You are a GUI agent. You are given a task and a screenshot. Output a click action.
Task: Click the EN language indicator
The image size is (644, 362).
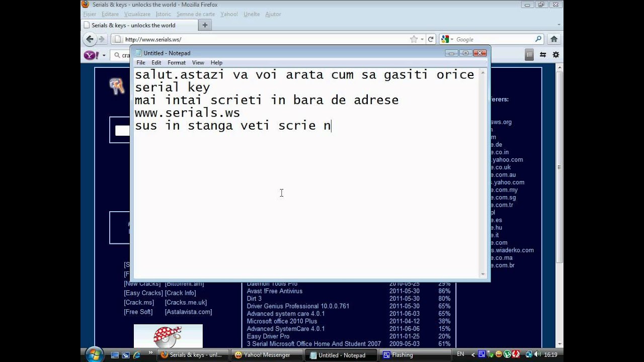[x=460, y=354]
